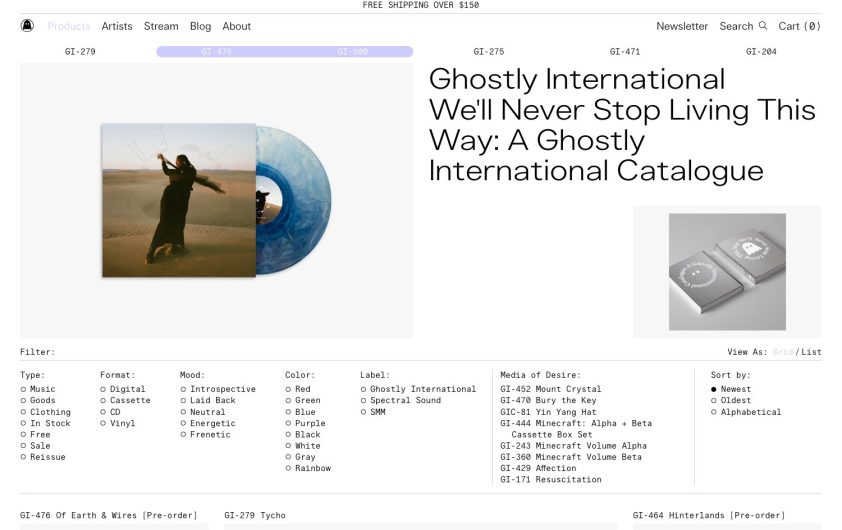Image resolution: width=842 pixels, height=530 pixels.
Task: Filter color by Green
Action: tap(303, 400)
